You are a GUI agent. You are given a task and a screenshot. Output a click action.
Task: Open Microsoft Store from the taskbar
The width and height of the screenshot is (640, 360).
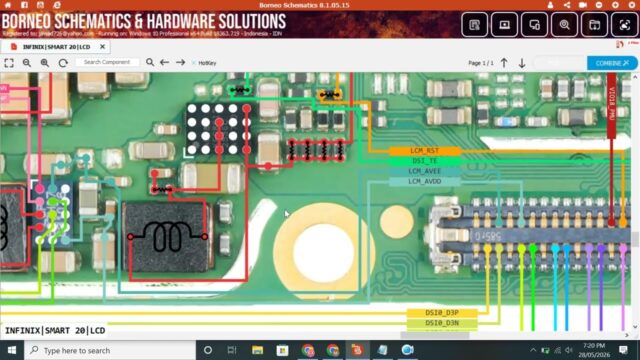(282, 350)
